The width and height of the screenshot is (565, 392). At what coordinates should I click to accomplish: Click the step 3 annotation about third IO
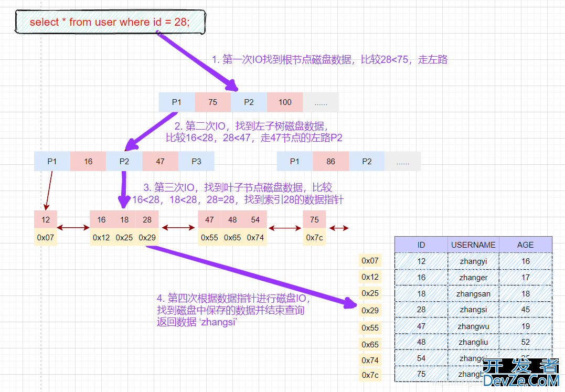click(x=238, y=194)
